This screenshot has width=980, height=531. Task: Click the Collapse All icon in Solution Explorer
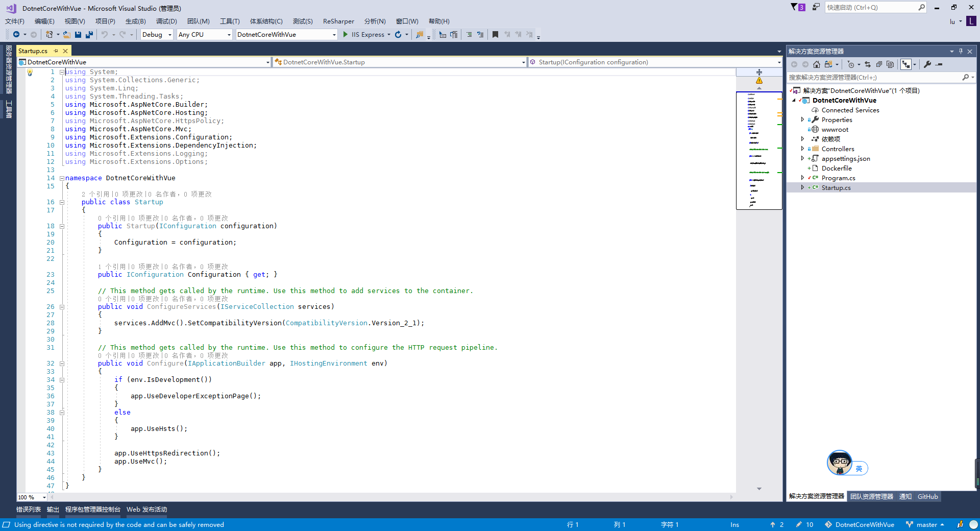pos(879,64)
